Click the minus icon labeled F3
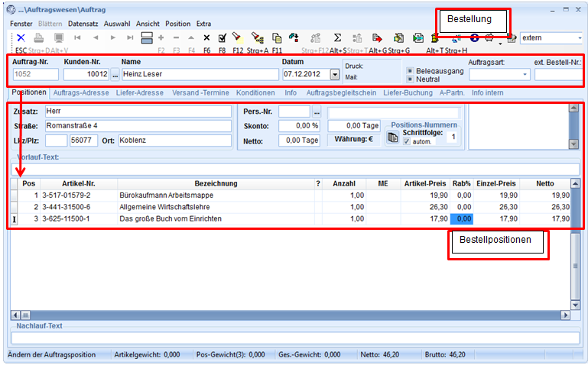The image size is (588, 365). [x=177, y=38]
